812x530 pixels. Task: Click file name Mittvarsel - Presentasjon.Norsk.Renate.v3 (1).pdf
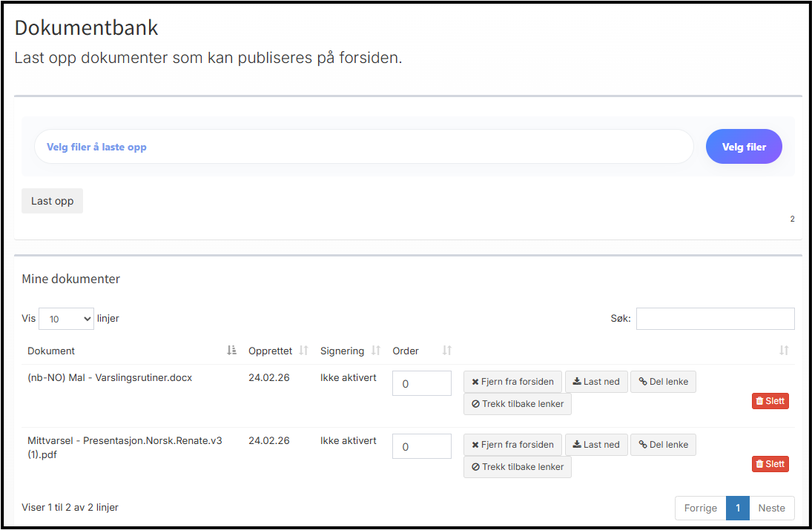(125, 448)
